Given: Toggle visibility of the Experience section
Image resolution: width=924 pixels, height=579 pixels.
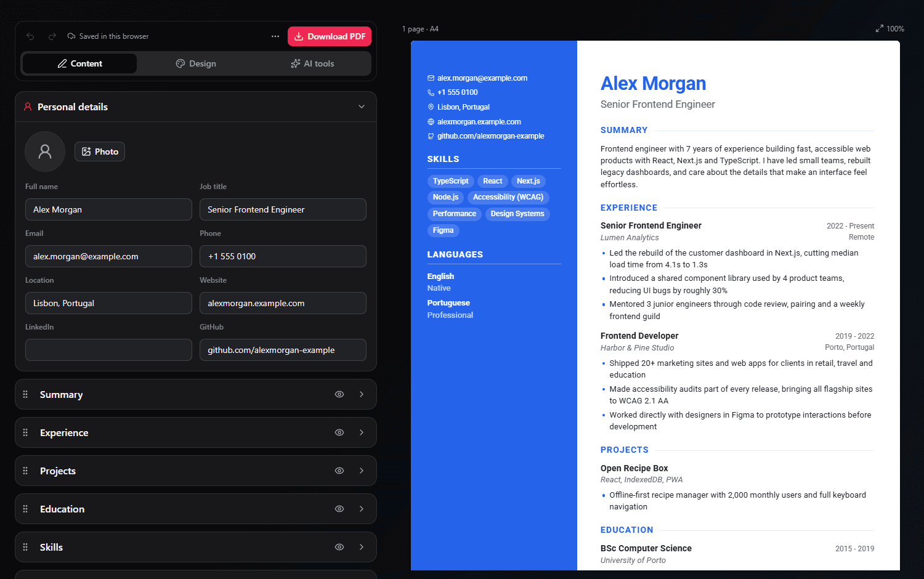Looking at the screenshot, I should (x=339, y=432).
